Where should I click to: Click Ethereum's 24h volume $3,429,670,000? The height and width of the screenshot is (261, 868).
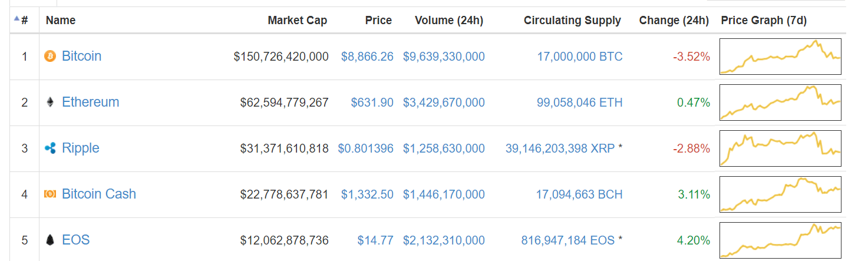444,103
